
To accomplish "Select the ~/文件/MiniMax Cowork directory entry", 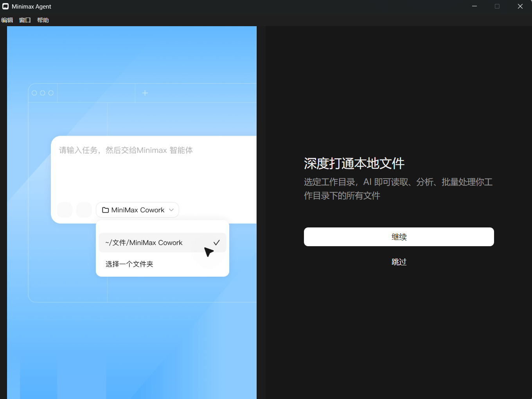I will pos(144,242).
